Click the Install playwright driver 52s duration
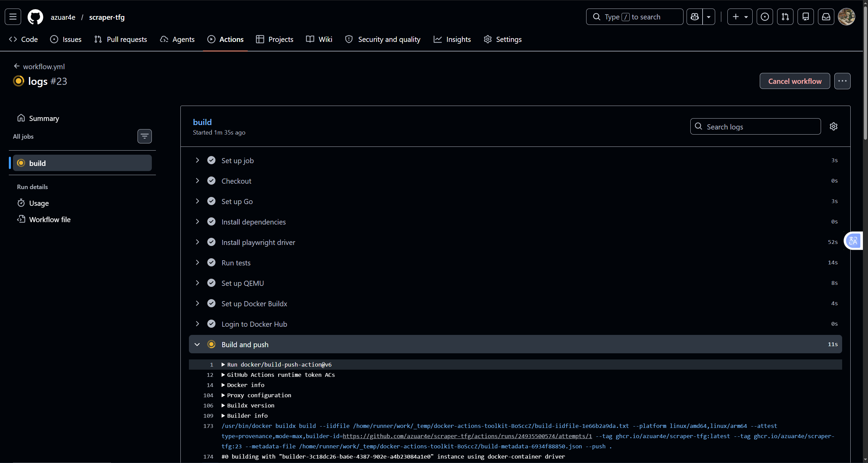The height and width of the screenshot is (463, 868). (833, 242)
